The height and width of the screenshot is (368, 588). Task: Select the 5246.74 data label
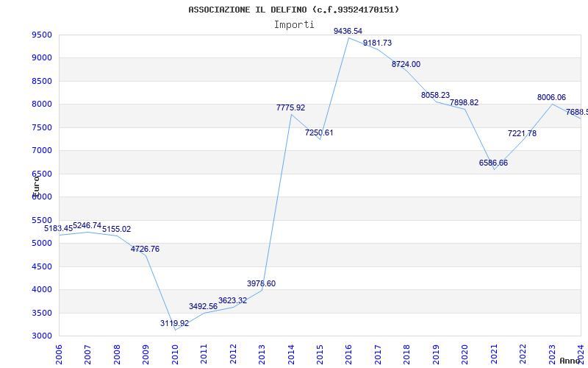(87, 225)
